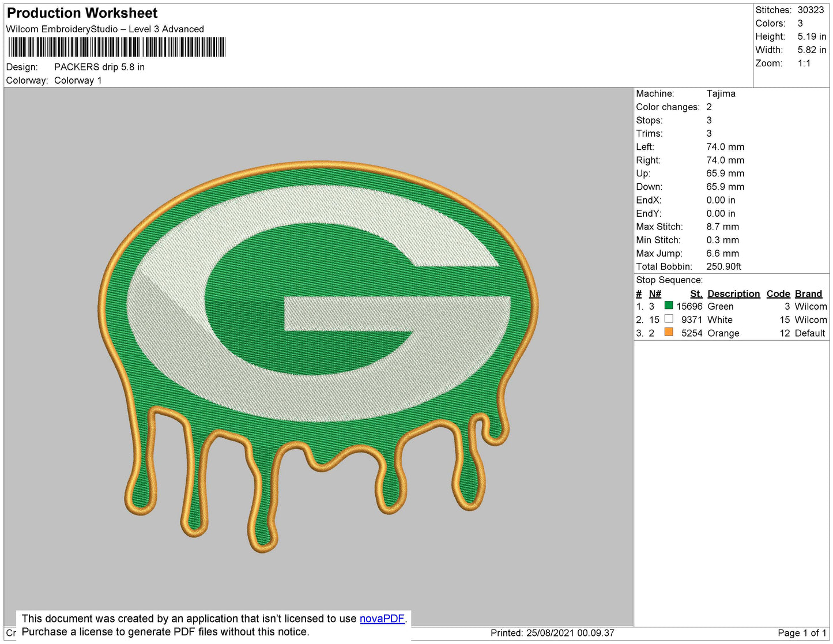The width and height of the screenshot is (833, 644).
Task: Click the 'Colorway 1' value
Action: pos(78,81)
